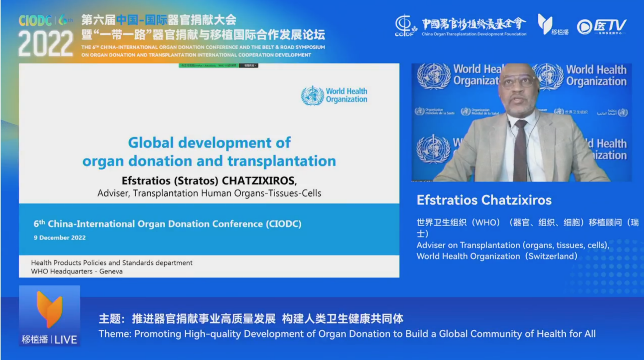
Task: Click the name "Efstratios (Stratos) CHATZIXIROS," on the slide
Action: pyautogui.click(x=209, y=181)
